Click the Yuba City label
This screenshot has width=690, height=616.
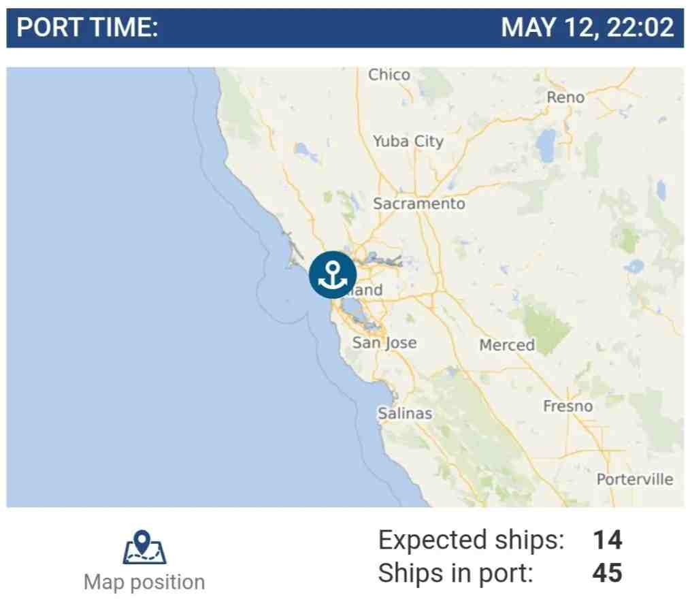point(408,142)
